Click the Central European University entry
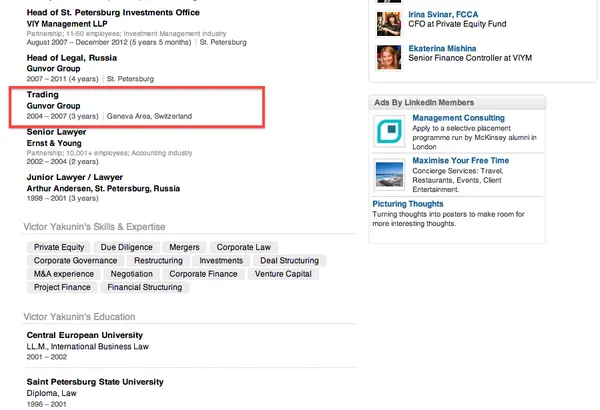This screenshot has width=600, height=410. pos(85,335)
